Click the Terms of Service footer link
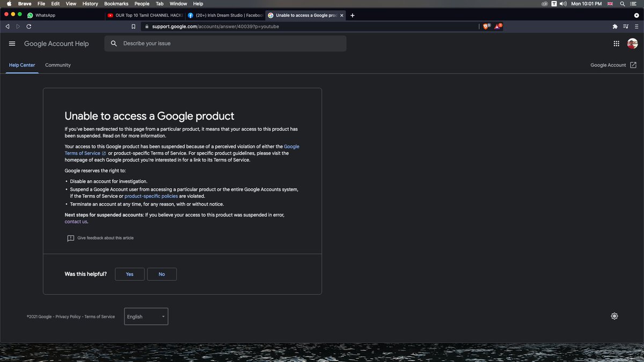644x362 pixels. click(x=100, y=317)
